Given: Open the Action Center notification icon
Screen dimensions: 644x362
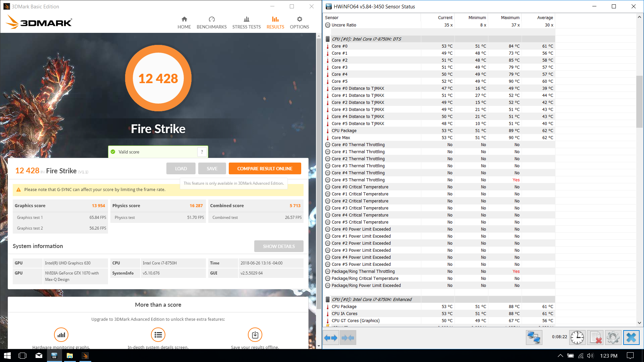Looking at the screenshot, I should [630, 356].
